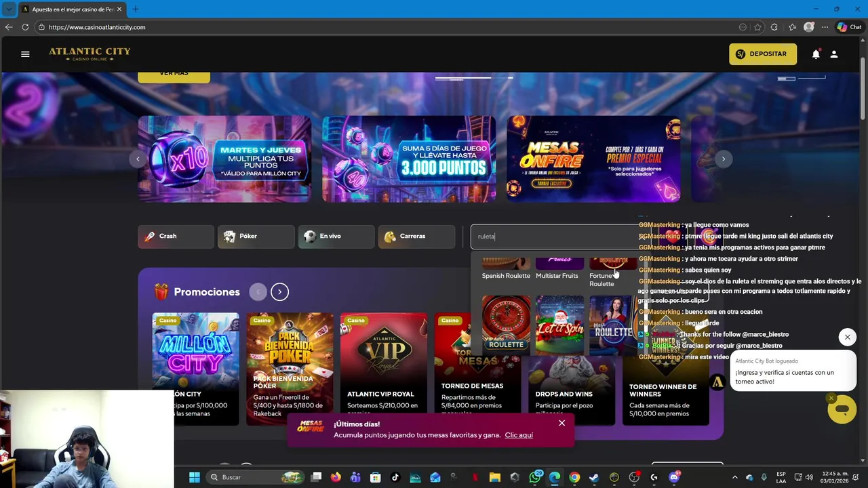
Task: Open WhatsApp from the taskbar
Action: tap(535, 477)
